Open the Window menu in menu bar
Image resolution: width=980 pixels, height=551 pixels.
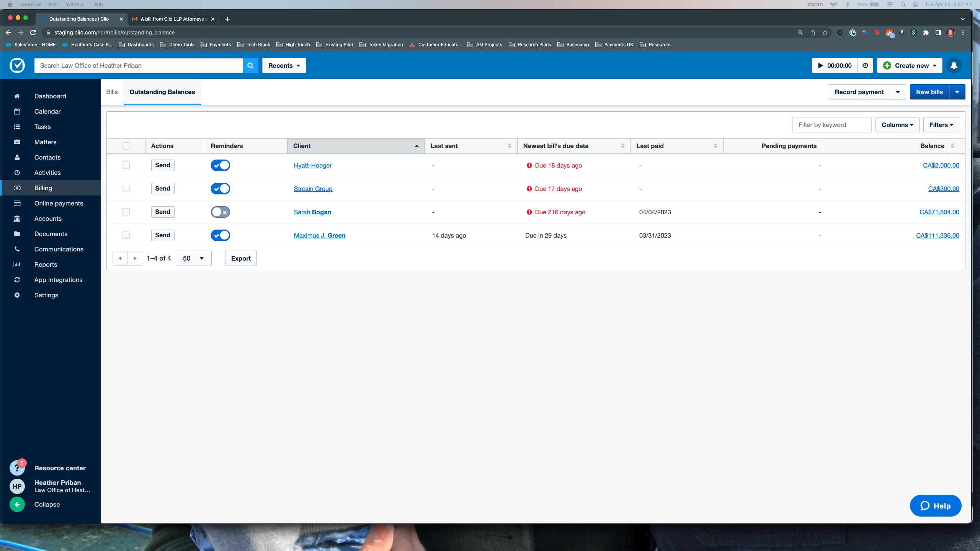pos(75,4)
